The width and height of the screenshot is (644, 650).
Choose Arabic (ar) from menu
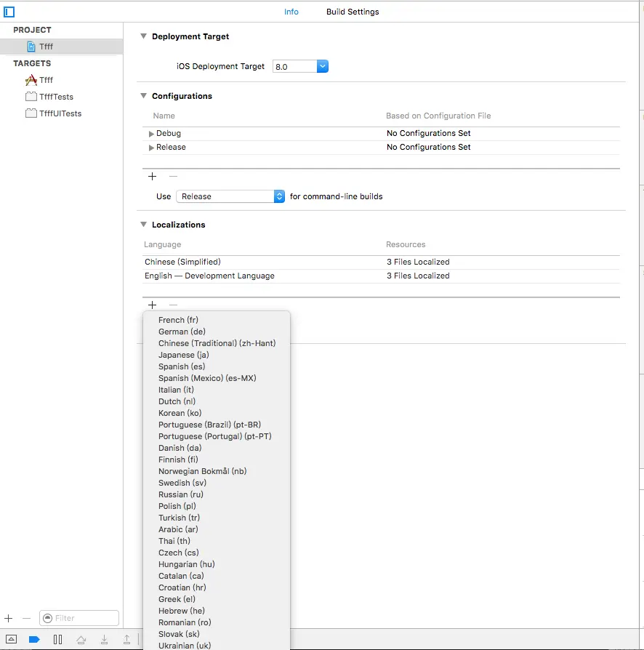[x=217, y=529]
